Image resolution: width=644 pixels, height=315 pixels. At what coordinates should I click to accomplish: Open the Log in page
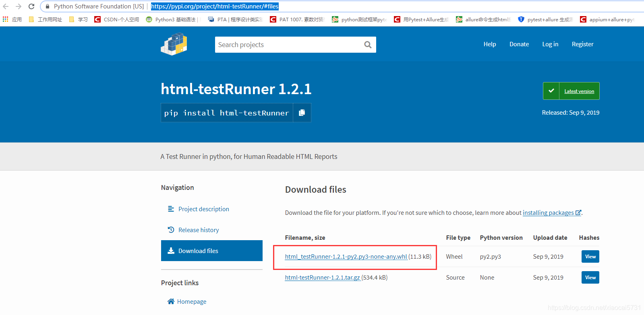(x=550, y=44)
